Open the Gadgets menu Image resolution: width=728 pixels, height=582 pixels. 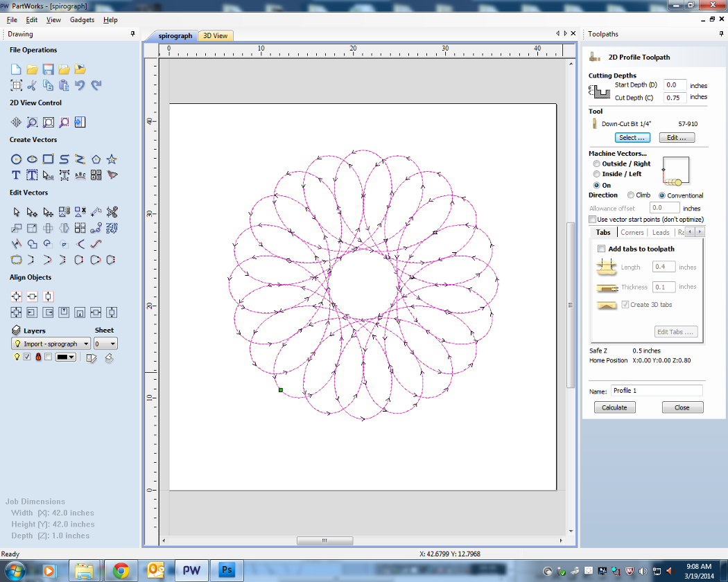(x=82, y=19)
